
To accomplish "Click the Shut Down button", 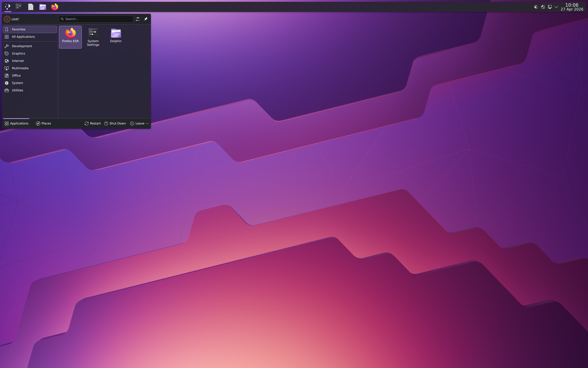I will point(115,124).
